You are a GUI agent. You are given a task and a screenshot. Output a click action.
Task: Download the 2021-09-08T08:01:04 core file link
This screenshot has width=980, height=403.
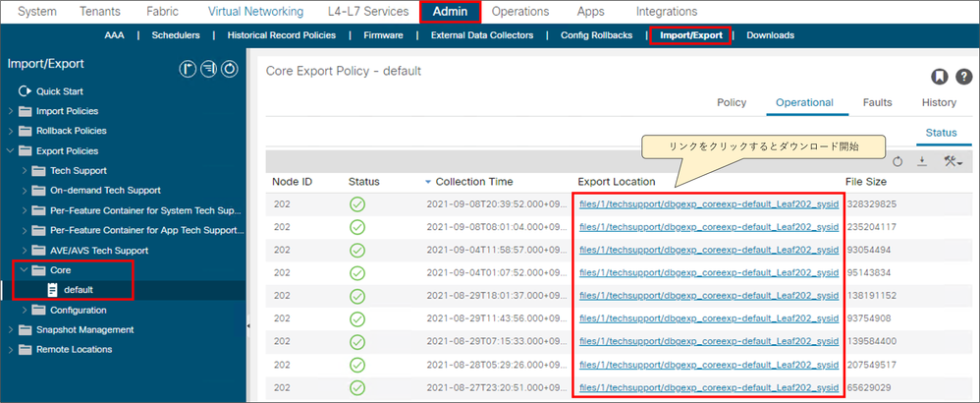pyautogui.click(x=709, y=227)
